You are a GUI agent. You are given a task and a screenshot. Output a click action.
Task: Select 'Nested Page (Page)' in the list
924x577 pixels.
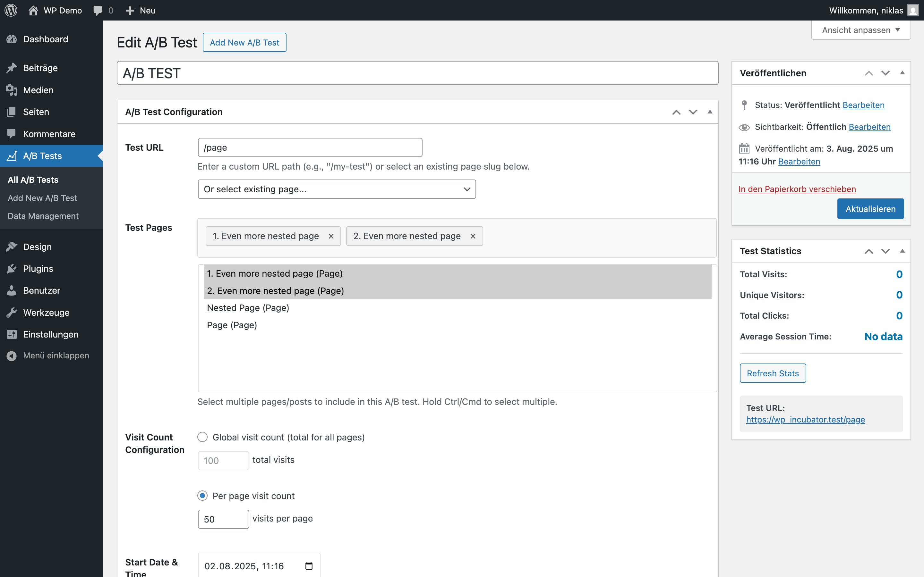point(248,308)
